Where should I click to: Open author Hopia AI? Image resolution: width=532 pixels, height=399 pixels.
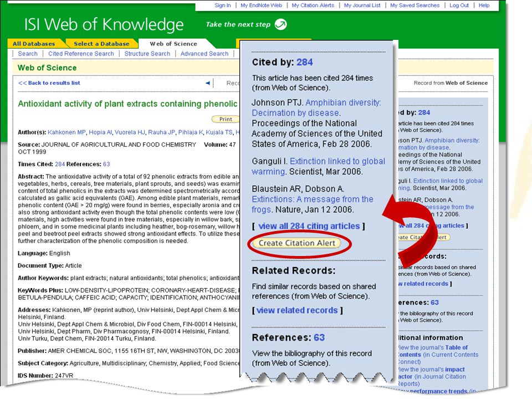tap(100, 132)
